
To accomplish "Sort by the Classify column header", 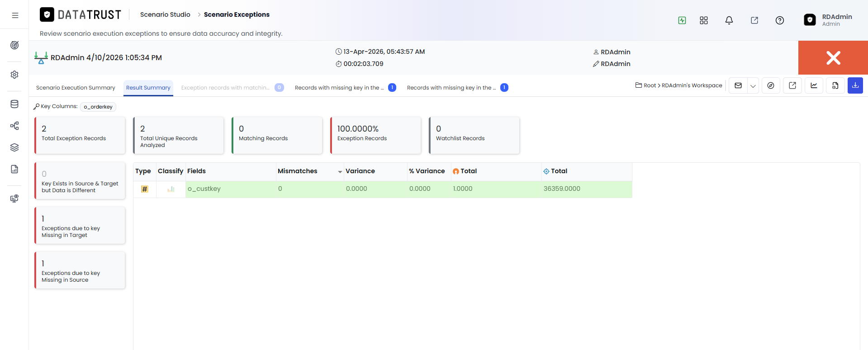I will (x=171, y=171).
